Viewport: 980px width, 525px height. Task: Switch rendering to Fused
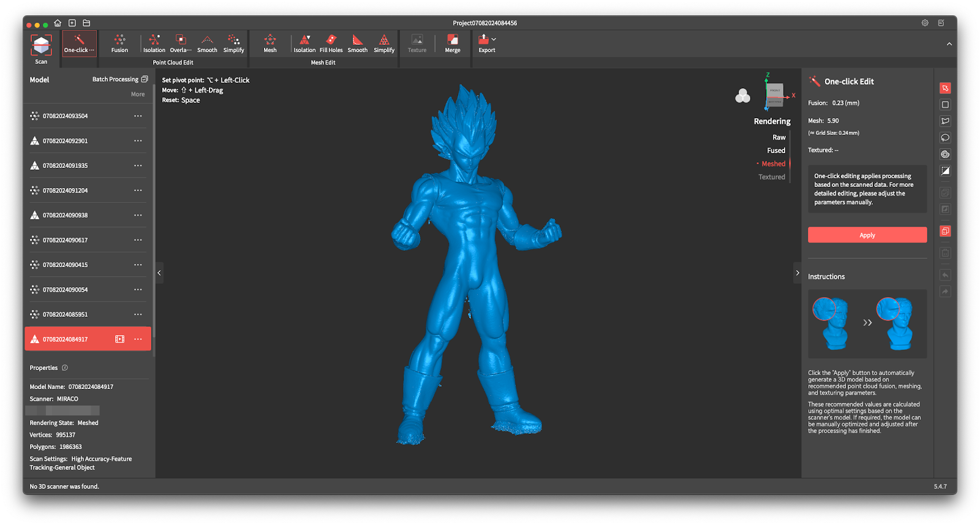tap(776, 150)
